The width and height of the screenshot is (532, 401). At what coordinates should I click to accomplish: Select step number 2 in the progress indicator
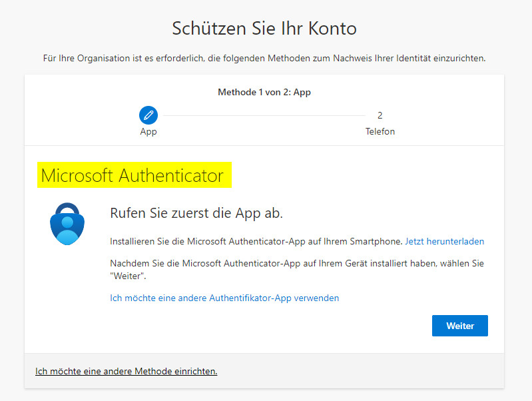[x=380, y=115]
